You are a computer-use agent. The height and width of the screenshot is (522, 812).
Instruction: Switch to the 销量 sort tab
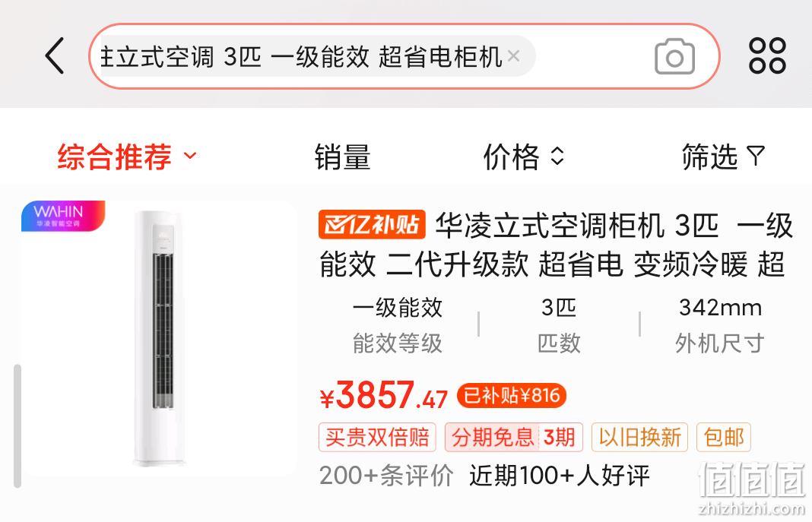[x=342, y=157]
